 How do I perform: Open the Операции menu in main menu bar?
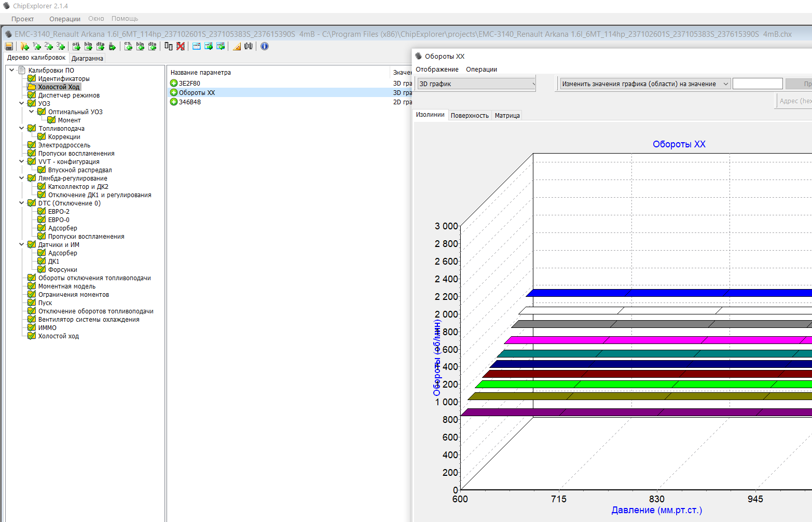tap(64, 19)
